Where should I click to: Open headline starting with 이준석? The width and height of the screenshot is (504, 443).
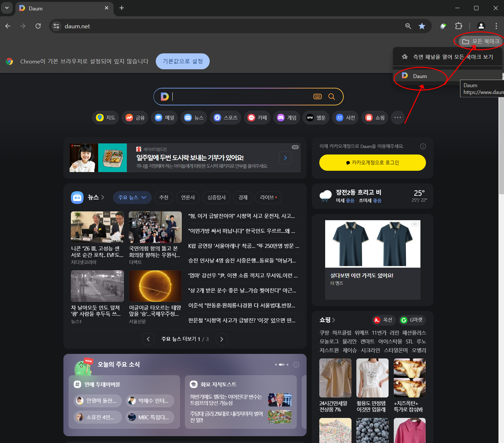[x=242, y=305]
